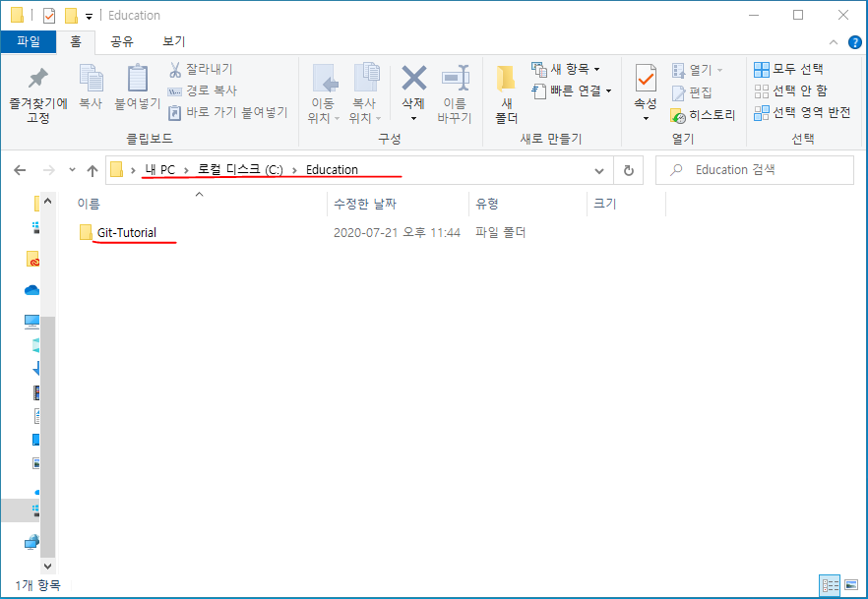Expand breadcrumb arrow after 로컬 디스크 (C:)
The height and width of the screenshot is (599, 868).
[294, 170]
